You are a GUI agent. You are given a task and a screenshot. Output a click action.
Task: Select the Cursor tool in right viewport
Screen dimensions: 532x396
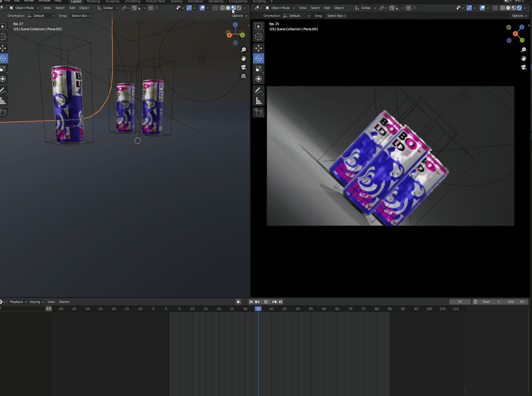[258, 37]
